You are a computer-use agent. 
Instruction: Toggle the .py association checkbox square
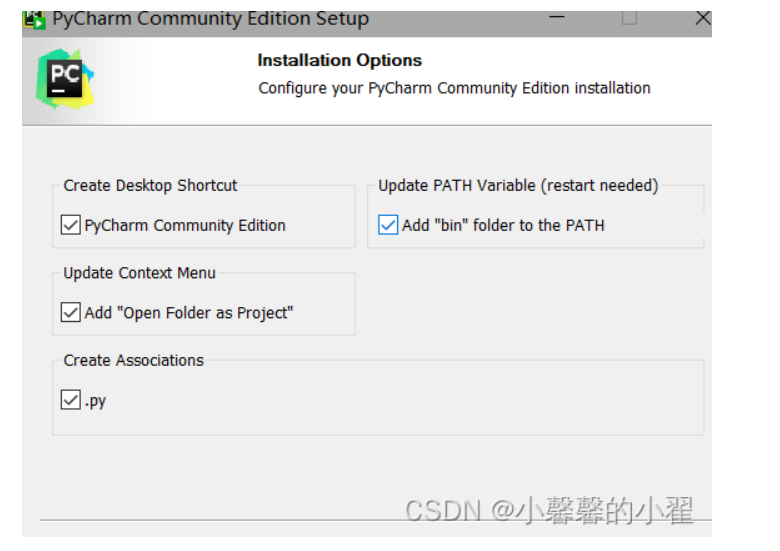coord(71,401)
